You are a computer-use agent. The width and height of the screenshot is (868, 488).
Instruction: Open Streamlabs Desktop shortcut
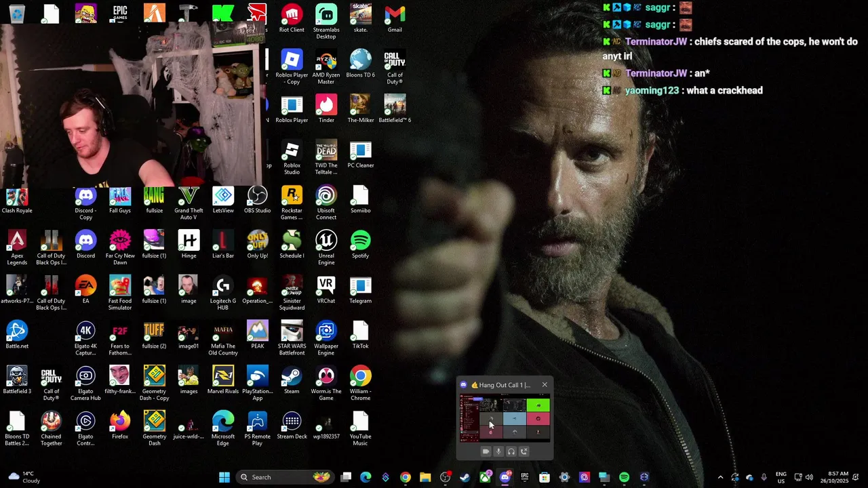(326, 22)
